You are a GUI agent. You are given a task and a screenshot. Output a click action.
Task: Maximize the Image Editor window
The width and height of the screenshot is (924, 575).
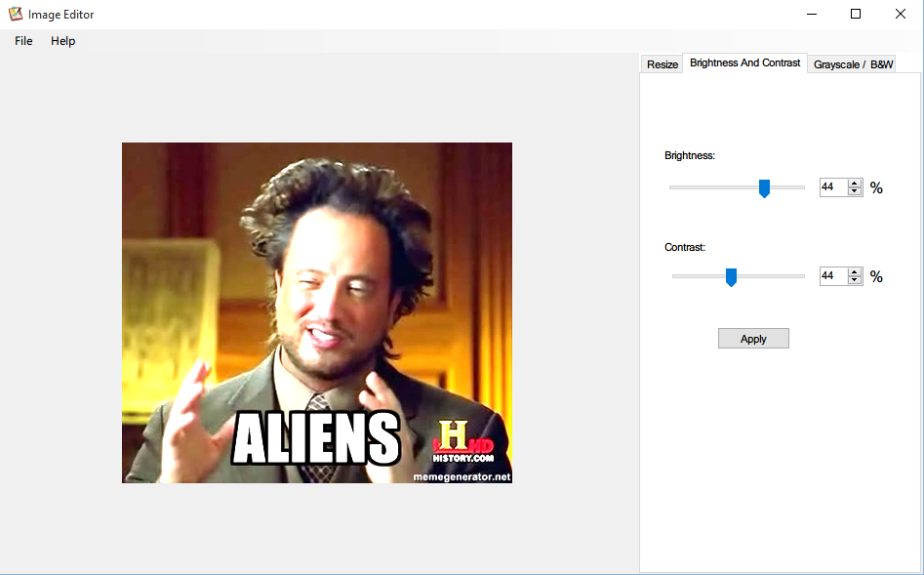[856, 14]
